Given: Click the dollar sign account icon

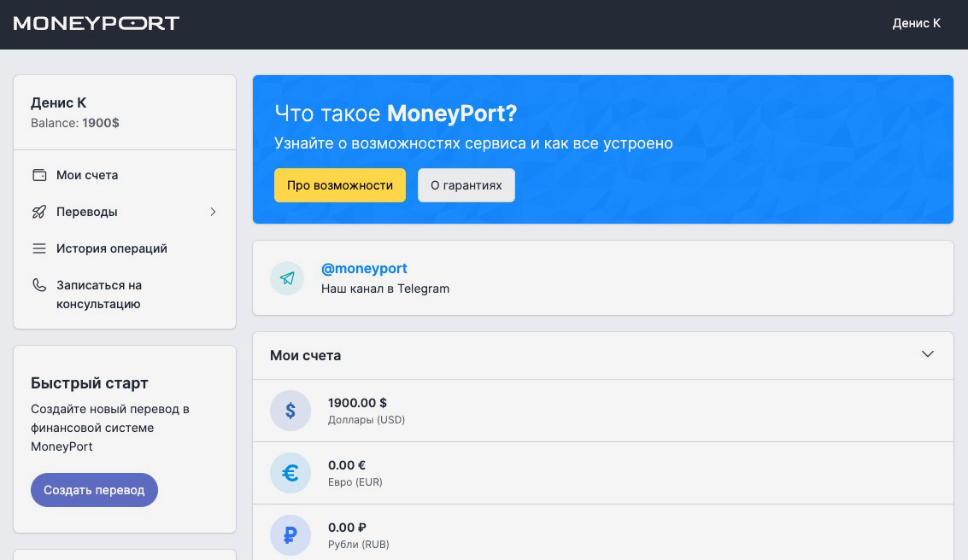Looking at the screenshot, I should 290,410.
